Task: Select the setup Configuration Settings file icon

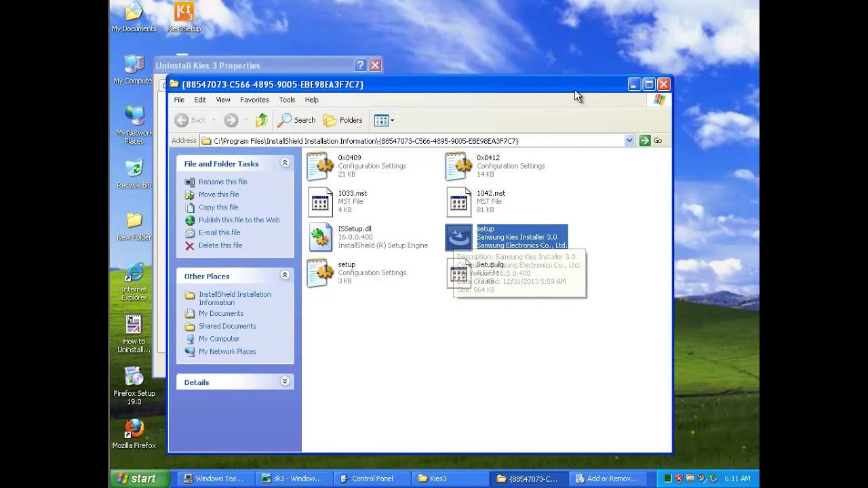Action: (321, 272)
